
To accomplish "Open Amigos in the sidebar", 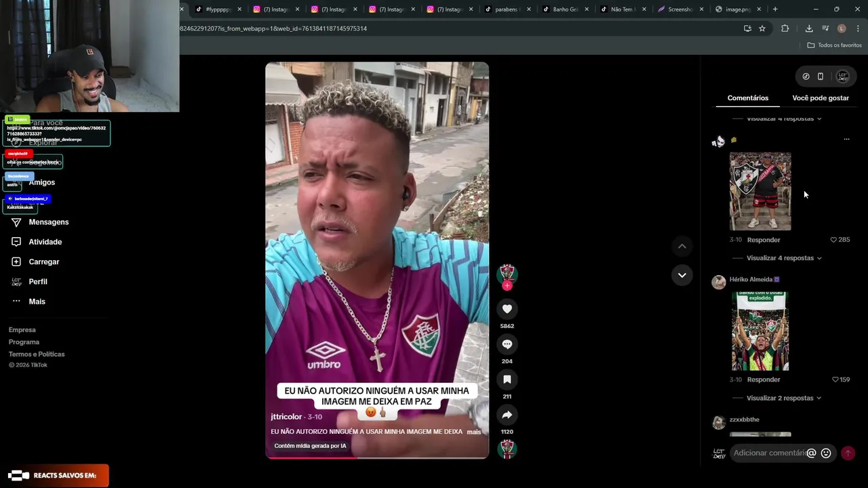I will pos(42,182).
